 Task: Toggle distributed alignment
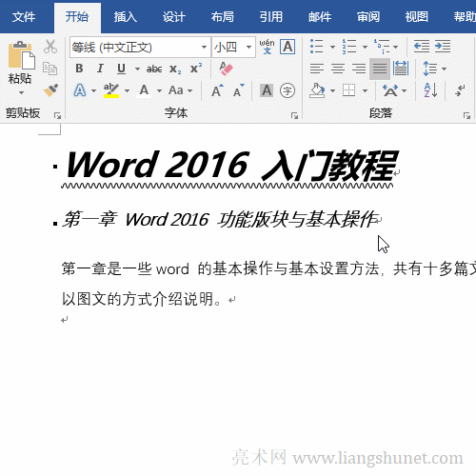click(x=401, y=69)
